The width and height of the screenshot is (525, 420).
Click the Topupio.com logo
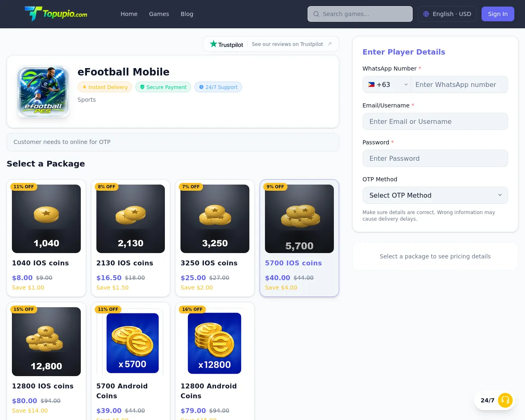coord(56,14)
